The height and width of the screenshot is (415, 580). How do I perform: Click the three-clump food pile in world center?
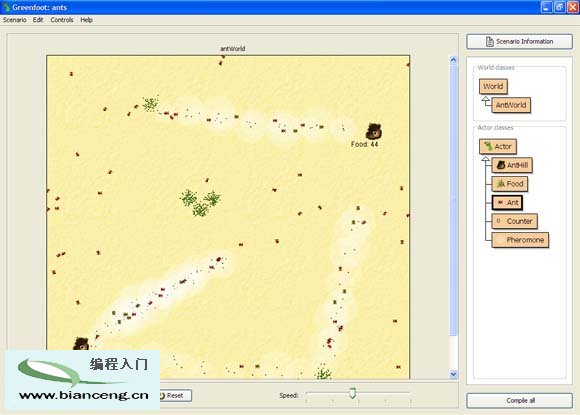200,203
